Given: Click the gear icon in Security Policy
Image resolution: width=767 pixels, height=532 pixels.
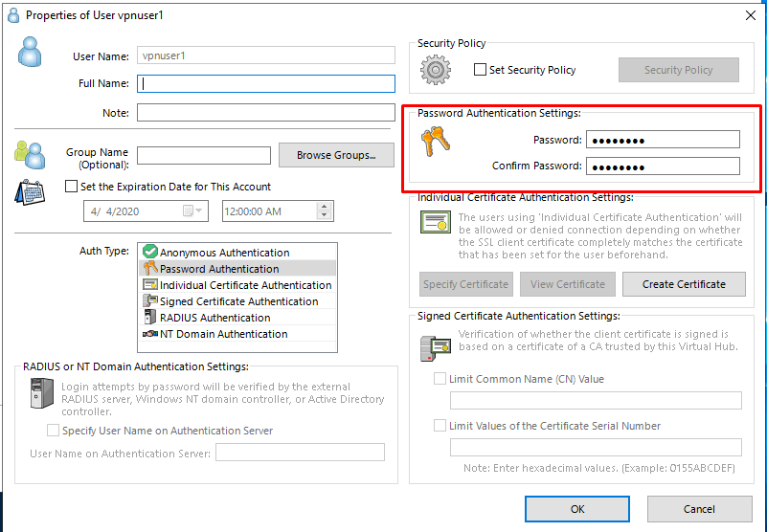Looking at the screenshot, I should tap(436, 70).
